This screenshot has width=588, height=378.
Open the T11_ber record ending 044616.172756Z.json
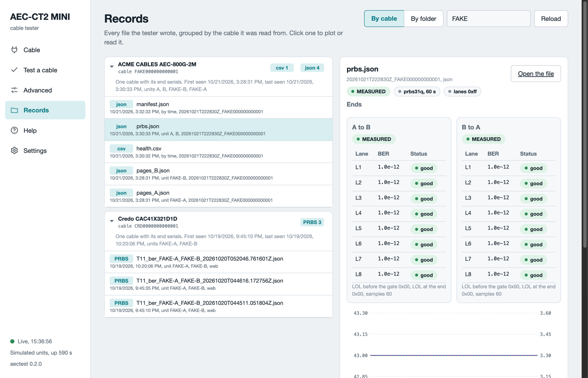click(x=218, y=284)
